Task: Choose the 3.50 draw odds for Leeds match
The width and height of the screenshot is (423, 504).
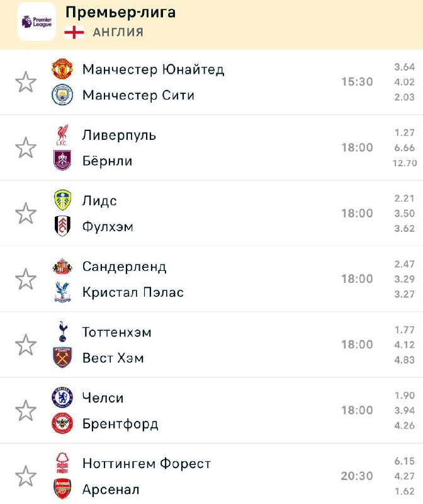Action: tap(404, 214)
